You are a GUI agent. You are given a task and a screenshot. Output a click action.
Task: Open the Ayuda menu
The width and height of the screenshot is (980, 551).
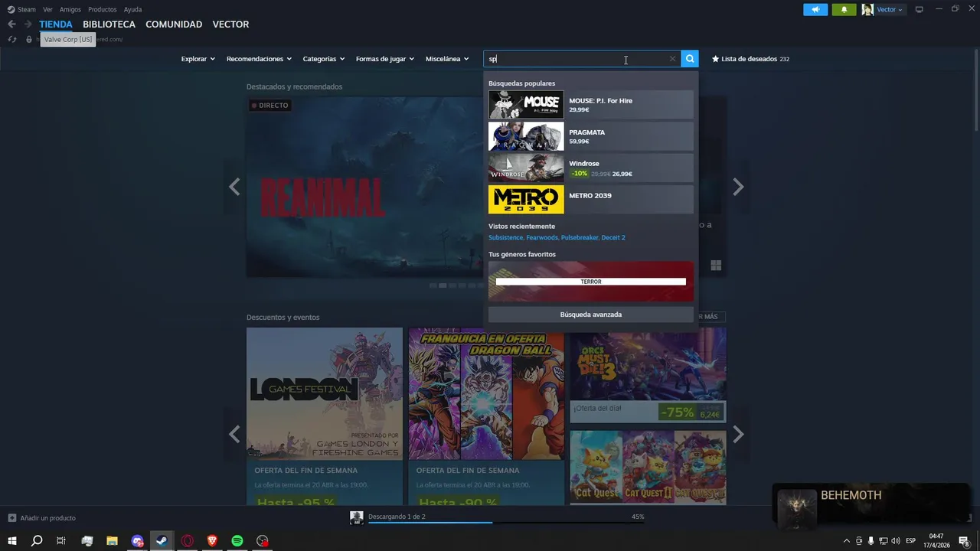132,9
